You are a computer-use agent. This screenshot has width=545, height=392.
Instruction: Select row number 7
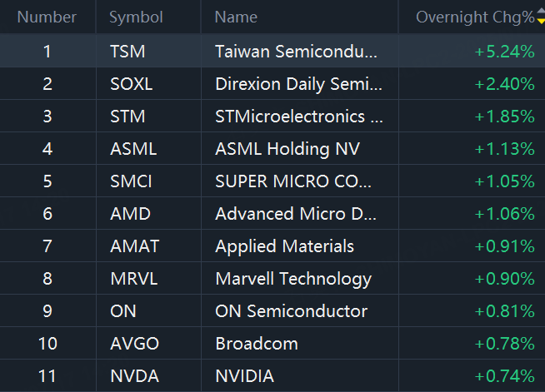pos(47,246)
